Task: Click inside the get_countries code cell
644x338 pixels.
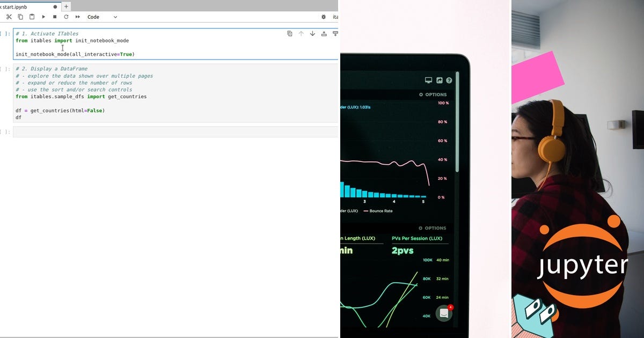Action: tap(175, 93)
